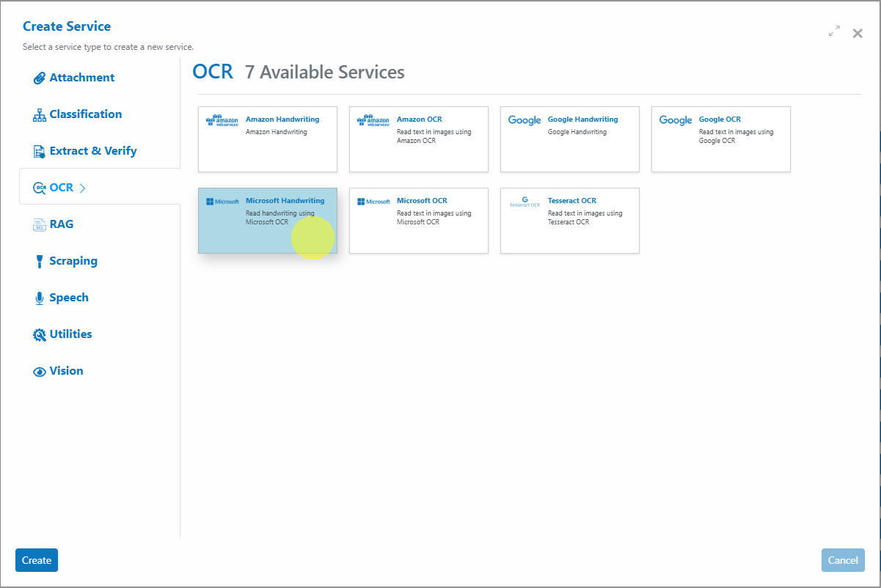Click the Create button
The width and height of the screenshot is (881, 588).
click(37, 560)
